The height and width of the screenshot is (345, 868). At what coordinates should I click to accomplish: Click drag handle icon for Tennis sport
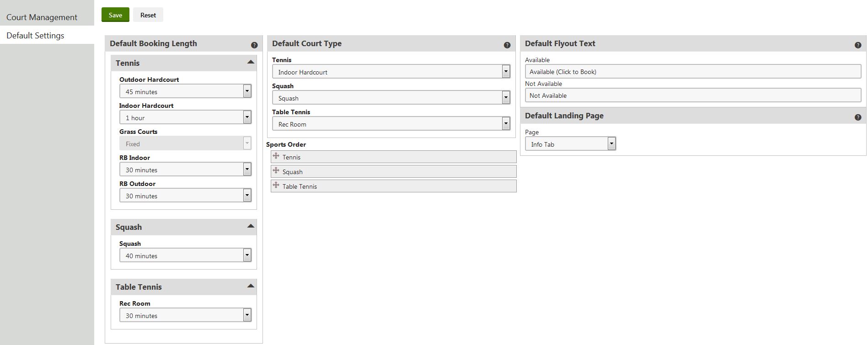276,156
